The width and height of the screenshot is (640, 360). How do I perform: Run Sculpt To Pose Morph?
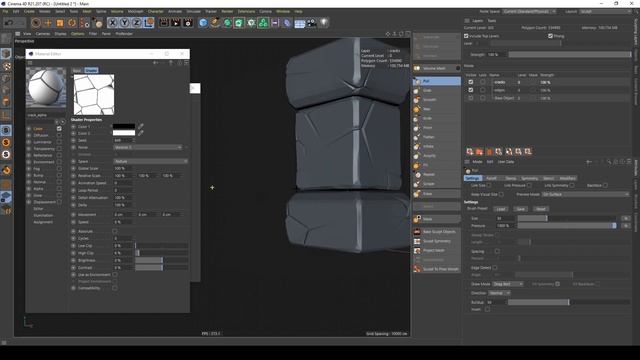coord(437,269)
